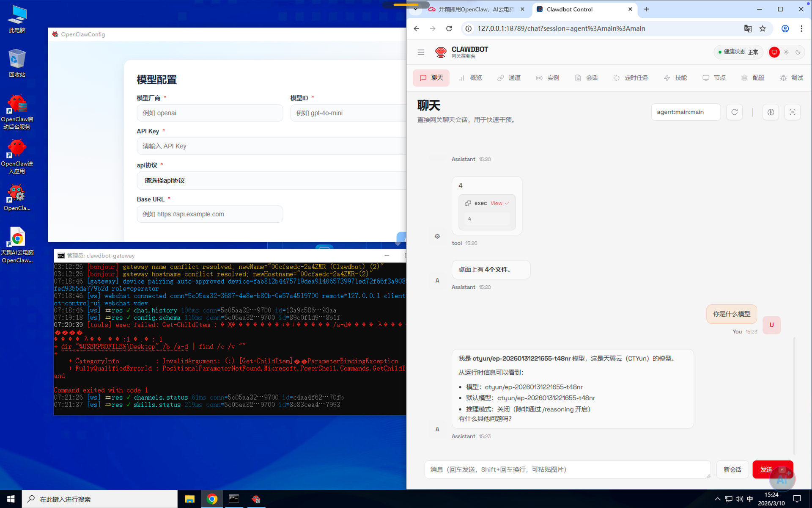Image resolution: width=812 pixels, height=508 pixels.
Task: Start a 新会话 new session
Action: pyautogui.click(x=732, y=469)
